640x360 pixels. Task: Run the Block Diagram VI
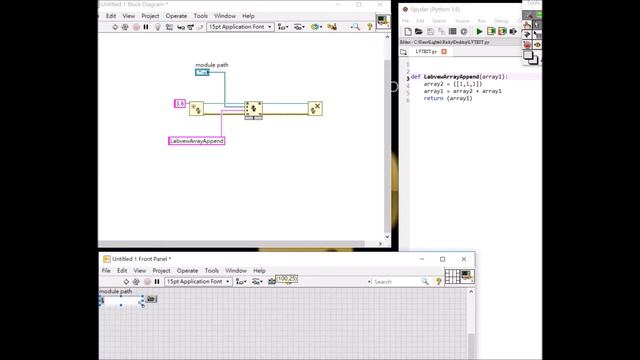(115, 27)
